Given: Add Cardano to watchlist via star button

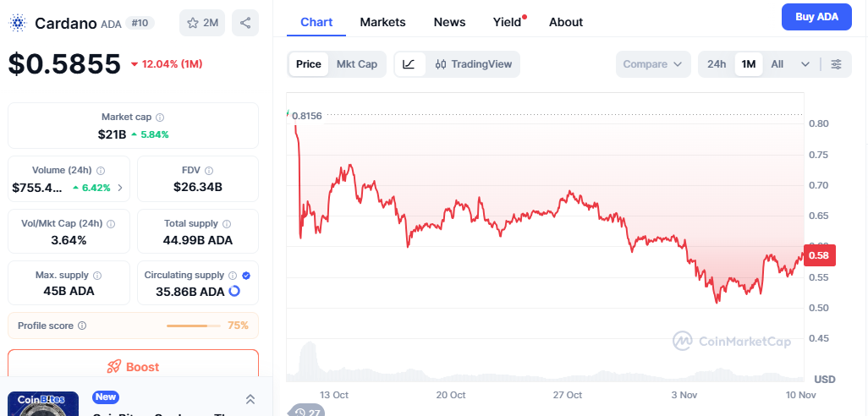Looking at the screenshot, I should pos(202,23).
